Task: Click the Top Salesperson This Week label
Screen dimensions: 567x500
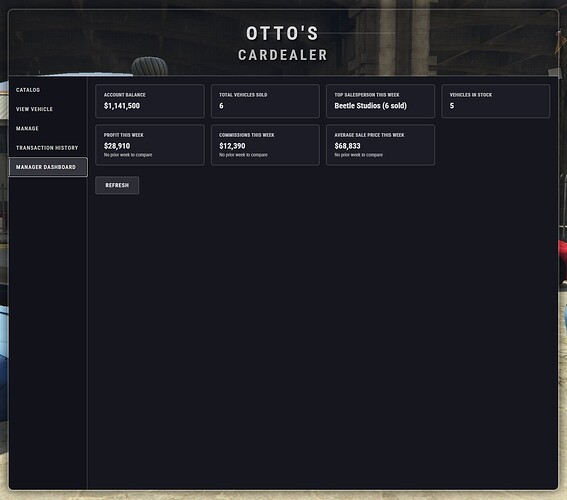Action: pos(367,95)
